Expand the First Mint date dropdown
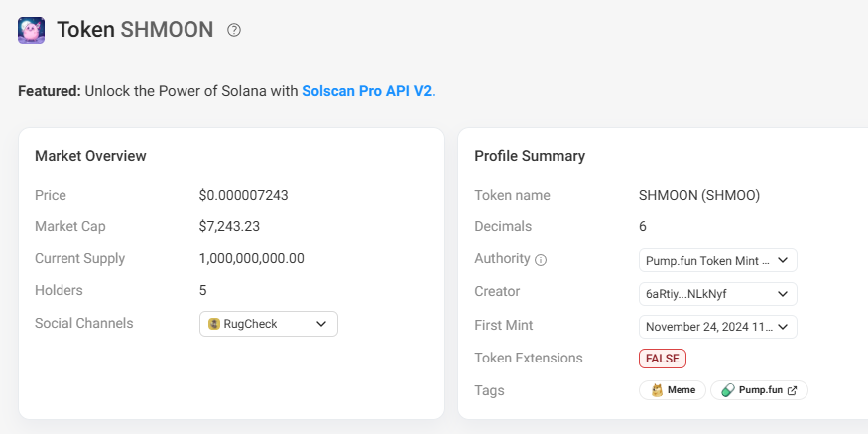The width and height of the screenshot is (868, 434). 718,327
